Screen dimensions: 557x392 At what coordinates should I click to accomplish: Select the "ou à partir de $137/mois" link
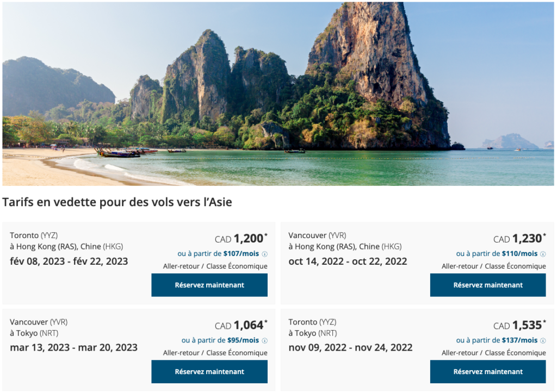(497, 340)
